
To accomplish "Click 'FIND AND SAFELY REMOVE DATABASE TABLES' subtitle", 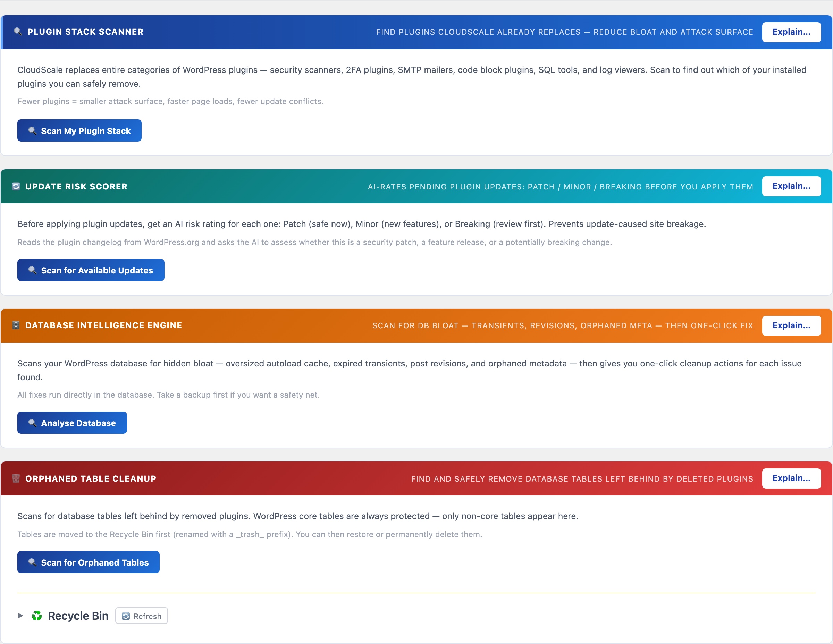I will 582,479.
